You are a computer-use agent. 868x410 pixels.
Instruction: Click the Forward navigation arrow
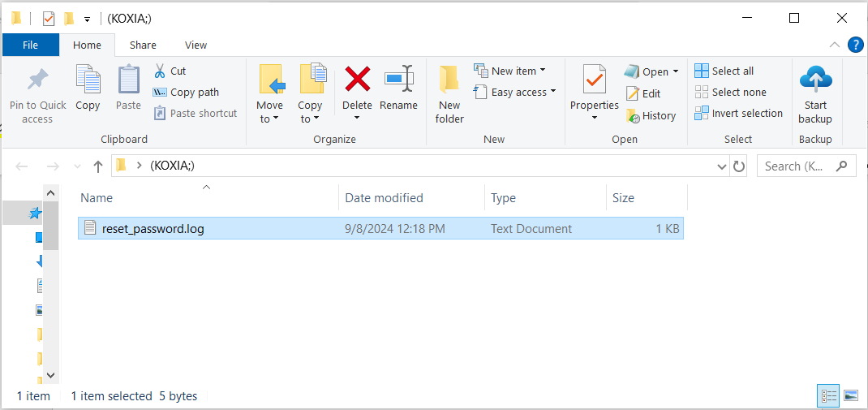click(x=53, y=166)
